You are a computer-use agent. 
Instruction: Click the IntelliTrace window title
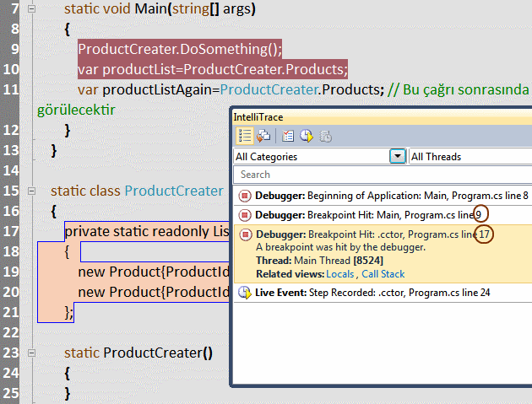(258, 117)
